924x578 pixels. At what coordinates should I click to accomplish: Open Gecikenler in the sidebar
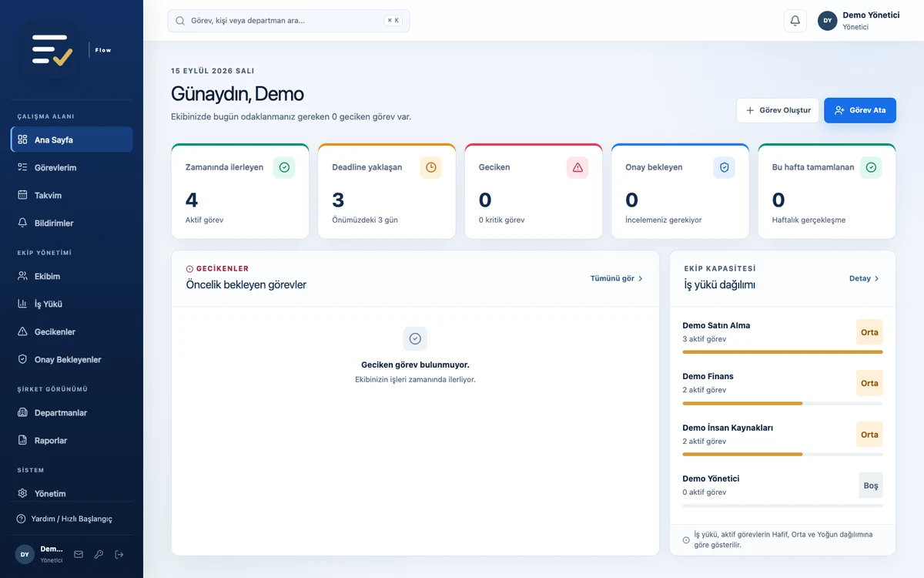tap(72, 331)
